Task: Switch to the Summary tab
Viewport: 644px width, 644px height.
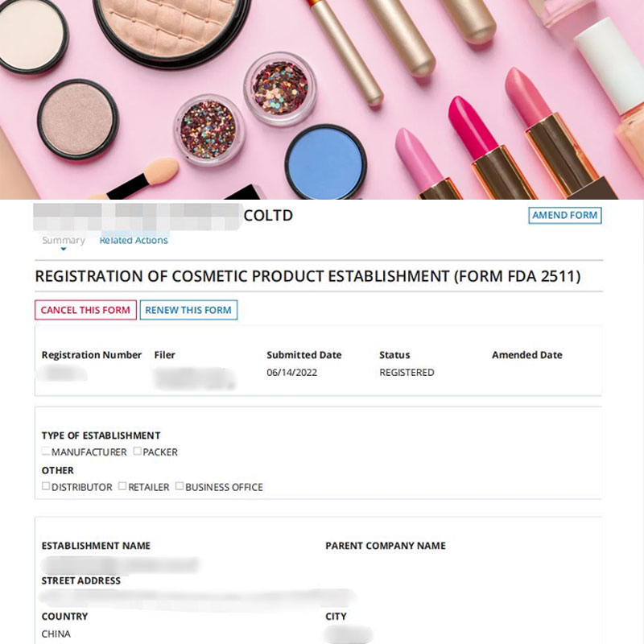Action: click(64, 240)
